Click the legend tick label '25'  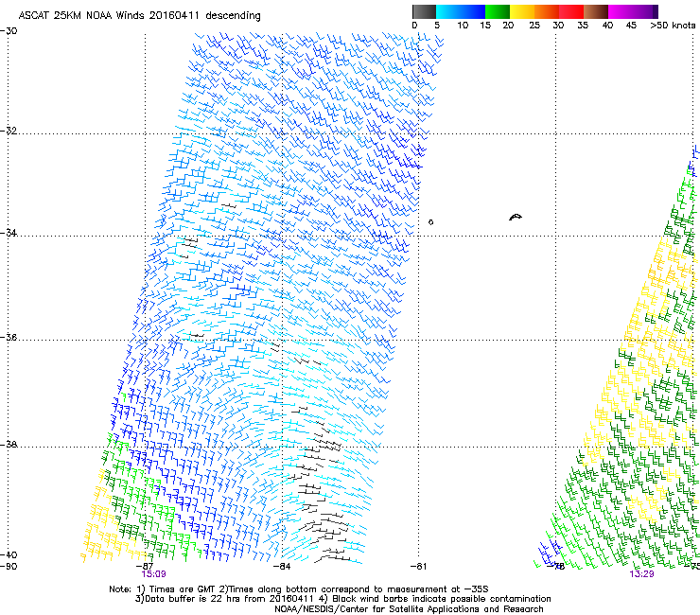point(534,26)
